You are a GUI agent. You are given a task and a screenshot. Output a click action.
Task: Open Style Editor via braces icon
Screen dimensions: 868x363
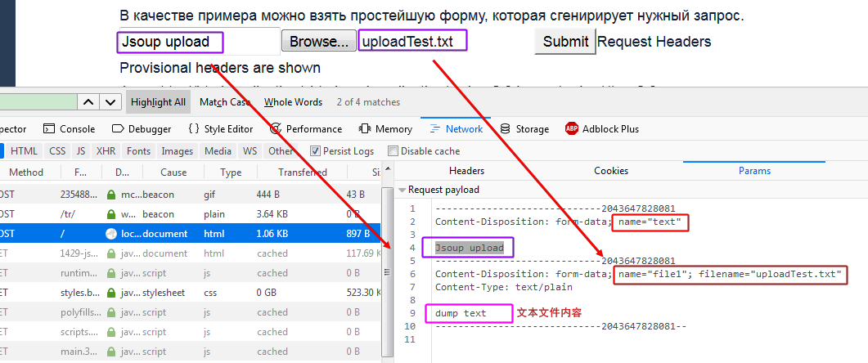click(x=194, y=129)
